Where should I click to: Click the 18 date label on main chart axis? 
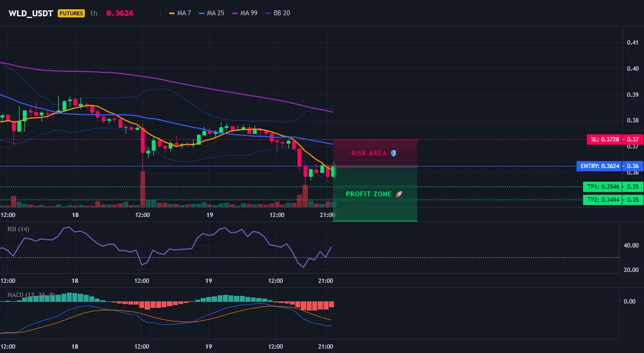point(75,215)
